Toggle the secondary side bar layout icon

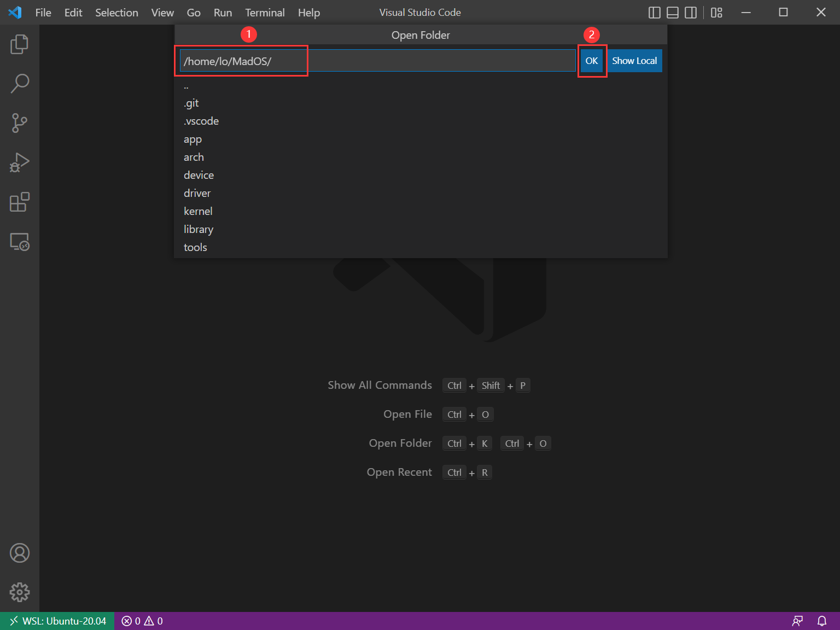691,13
